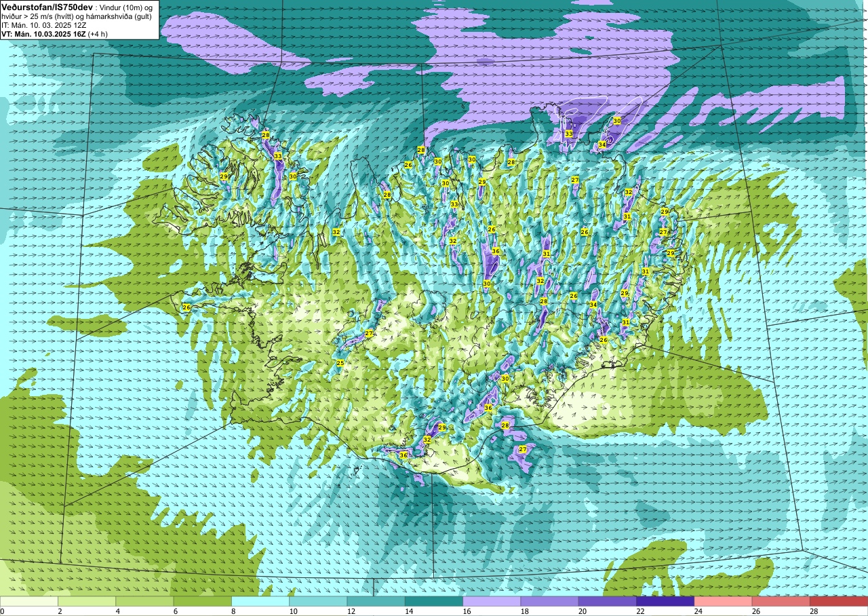This screenshot has width=868, height=616.
Task: Click the 22–24 m/s dark indigo legend swatch
Action: (x=665, y=601)
